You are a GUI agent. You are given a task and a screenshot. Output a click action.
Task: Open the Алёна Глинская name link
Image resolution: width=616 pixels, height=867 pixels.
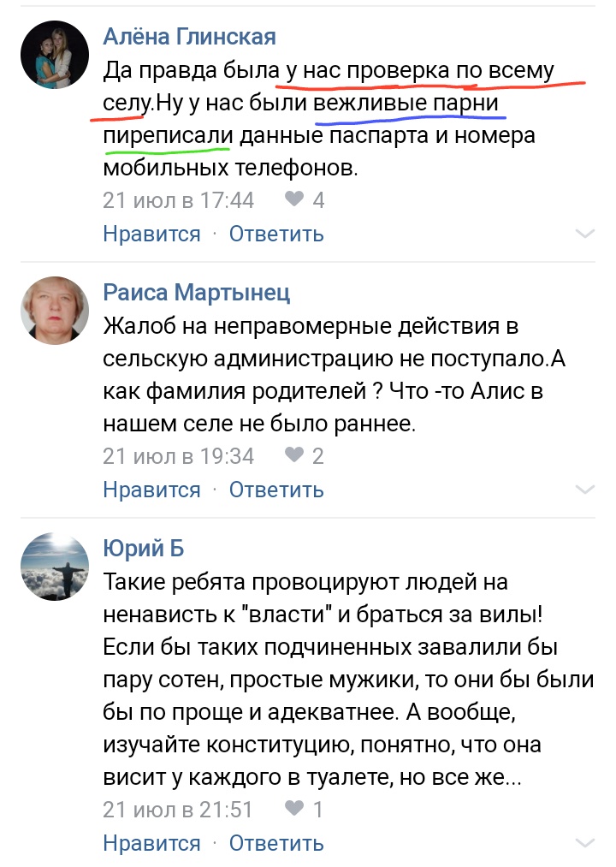click(x=189, y=36)
